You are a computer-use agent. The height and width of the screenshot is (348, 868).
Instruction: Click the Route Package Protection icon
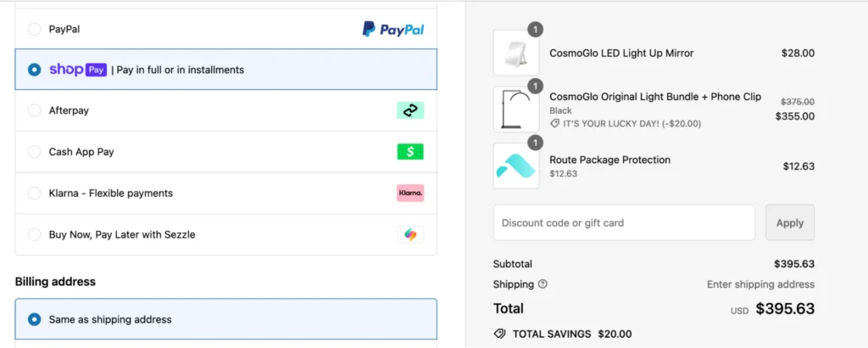coord(516,166)
